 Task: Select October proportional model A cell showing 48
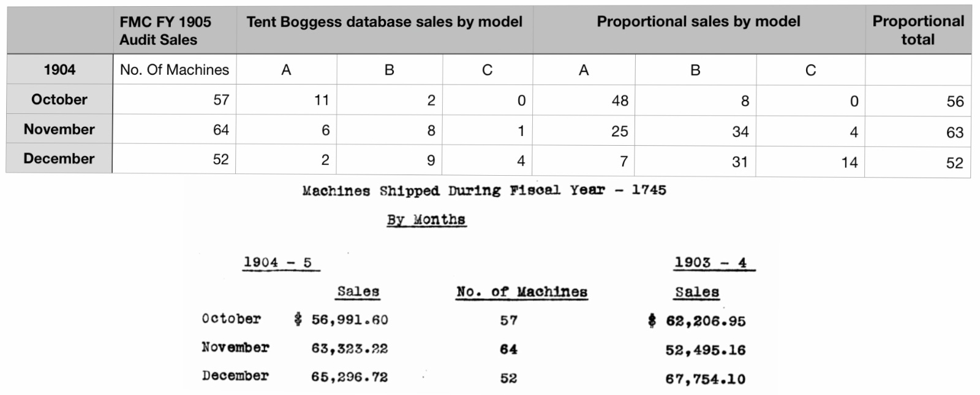click(619, 101)
